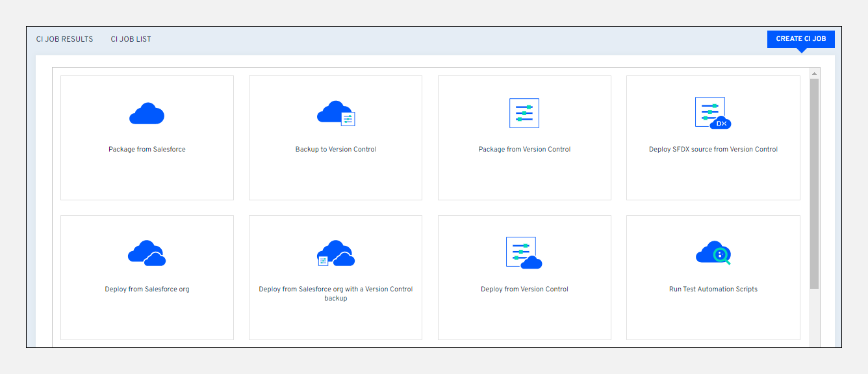Select the "Package from Salesforce" label
This screenshot has width=868, height=374.
click(x=147, y=150)
